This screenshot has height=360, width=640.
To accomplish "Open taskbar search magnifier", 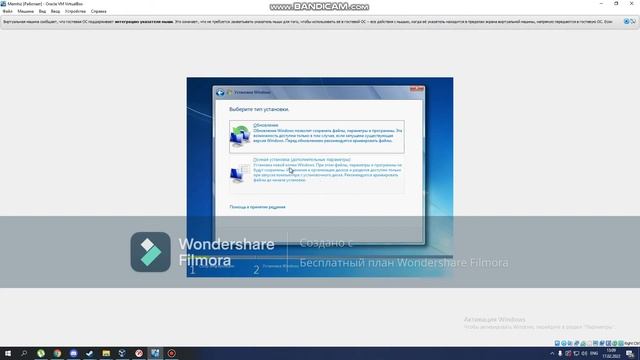I will [24, 353].
